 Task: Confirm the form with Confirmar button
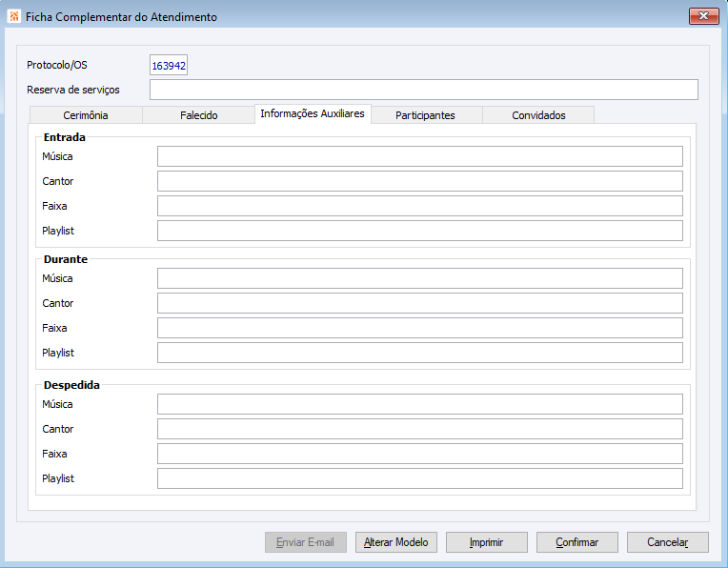click(577, 542)
